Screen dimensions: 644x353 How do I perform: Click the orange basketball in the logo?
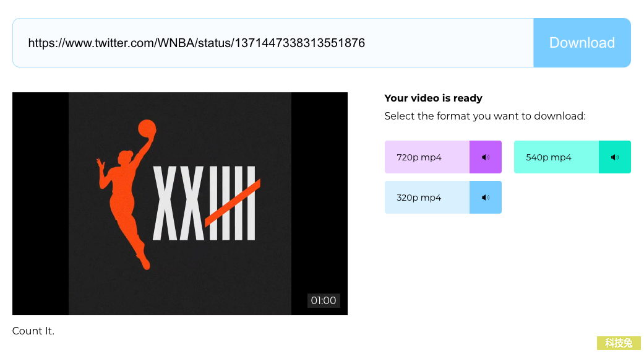click(147, 128)
